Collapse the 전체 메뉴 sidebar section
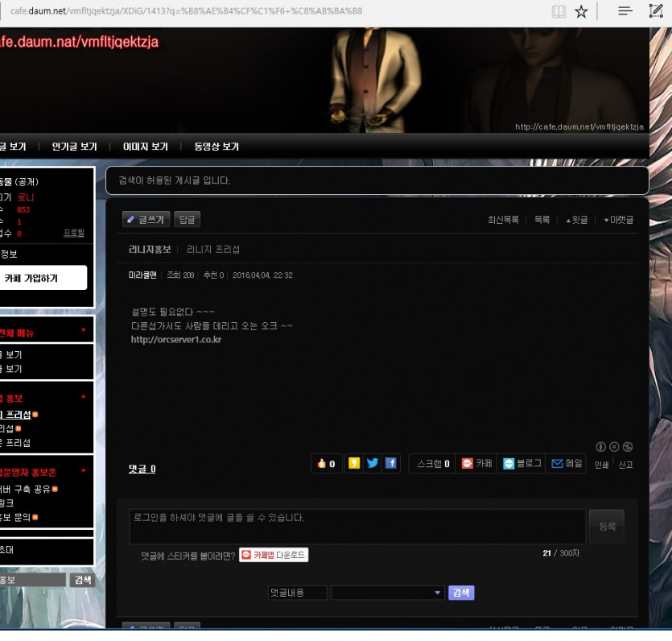 tap(83, 331)
